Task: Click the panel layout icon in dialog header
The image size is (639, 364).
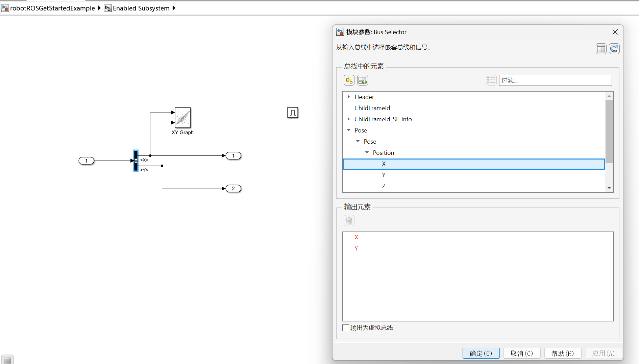Action: 601,49
